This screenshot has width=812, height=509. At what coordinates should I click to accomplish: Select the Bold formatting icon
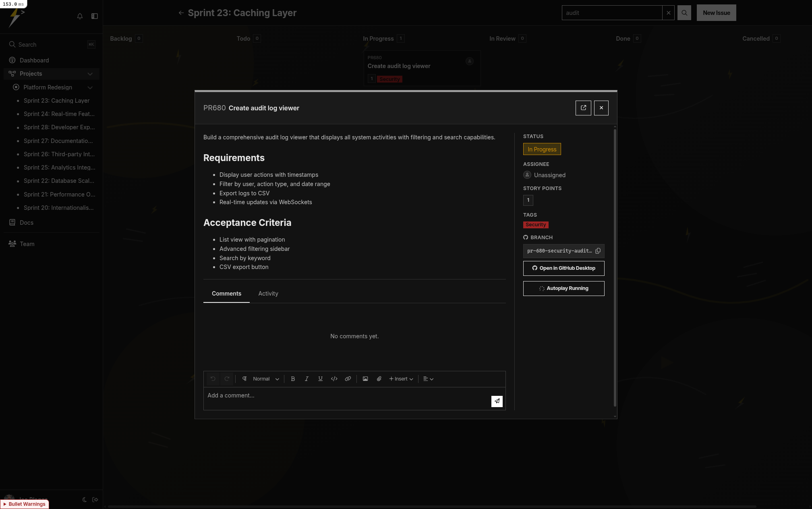[x=293, y=379]
